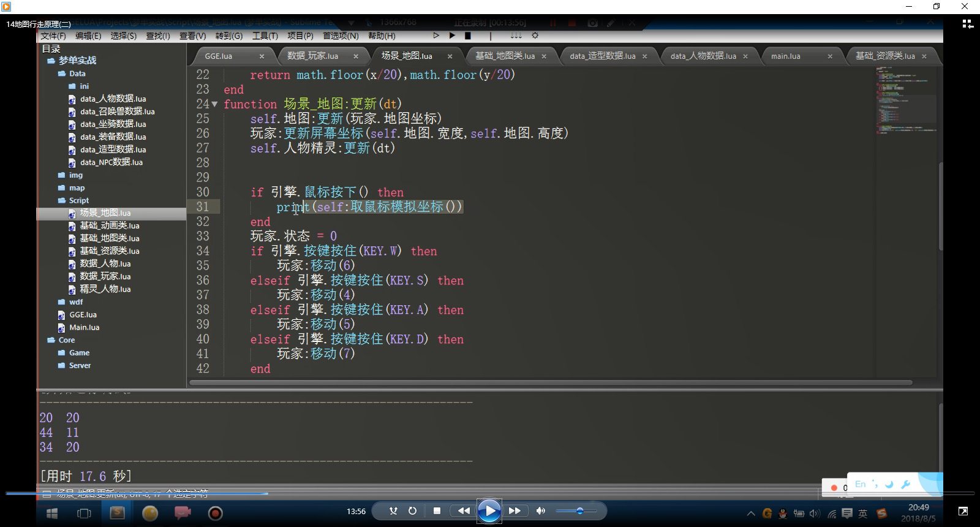Open the Windows Start menu

[x=52, y=513]
